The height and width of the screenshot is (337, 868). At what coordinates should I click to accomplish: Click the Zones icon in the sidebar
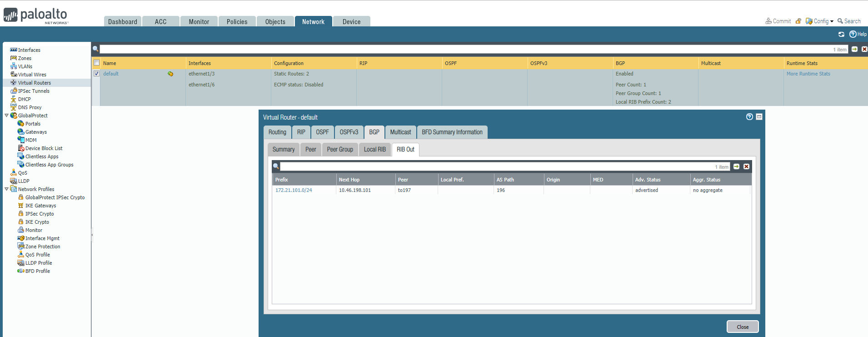point(14,58)
